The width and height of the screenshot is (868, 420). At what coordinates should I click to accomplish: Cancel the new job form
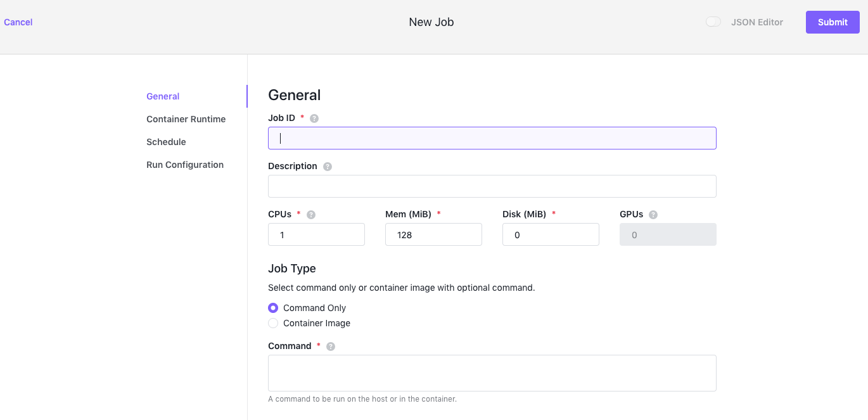tap(18, 22)
